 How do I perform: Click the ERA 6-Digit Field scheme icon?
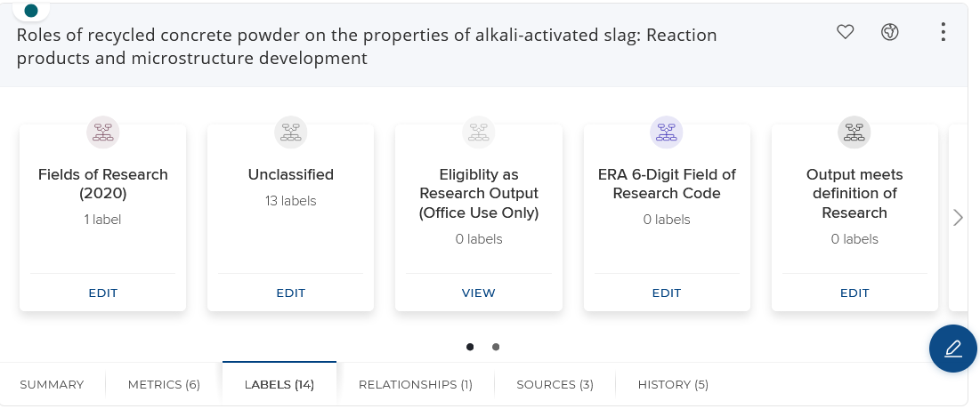pos(667,132)
